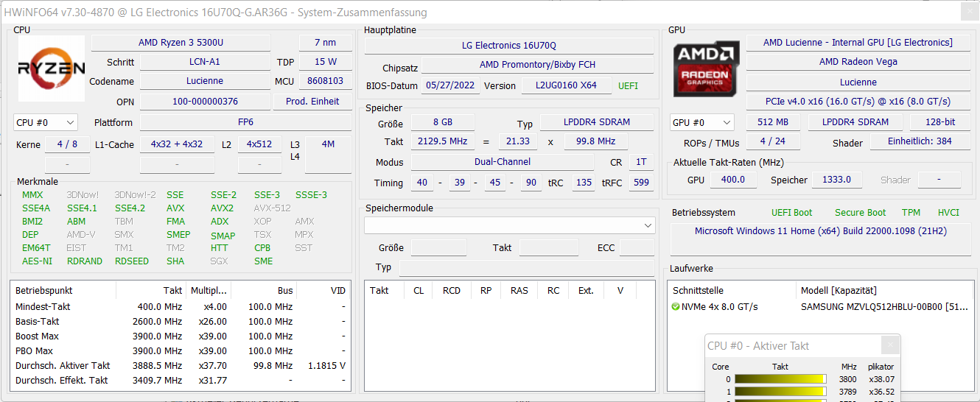Image resolution: width=980 pixels, height=402 pixels.
Task: Click the Ext. column header
Action: pos(586,290)
